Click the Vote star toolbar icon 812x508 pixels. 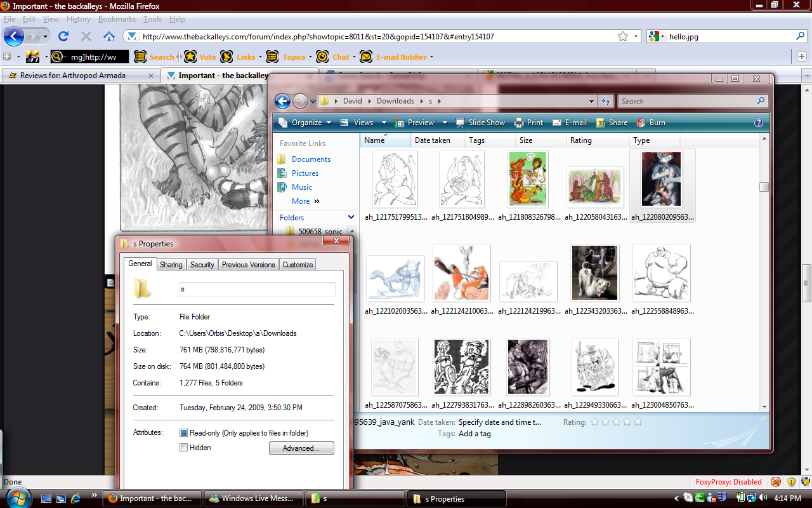(190, 57)
